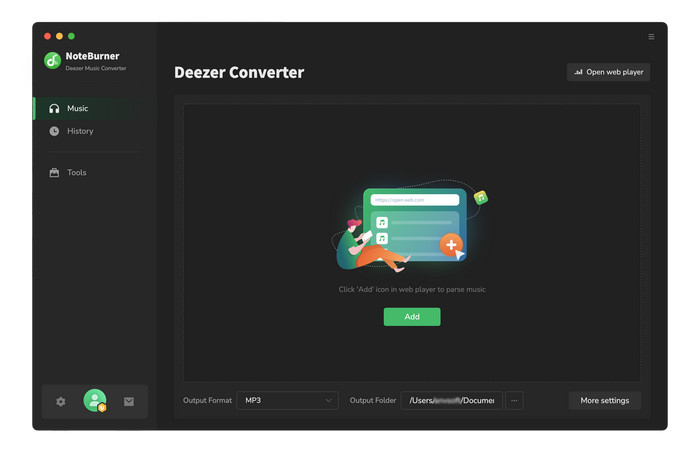The height and width of the screenshot is (473, 700).
Task: Switch to the History sidebar tab
Action: [x=80, y=131]
